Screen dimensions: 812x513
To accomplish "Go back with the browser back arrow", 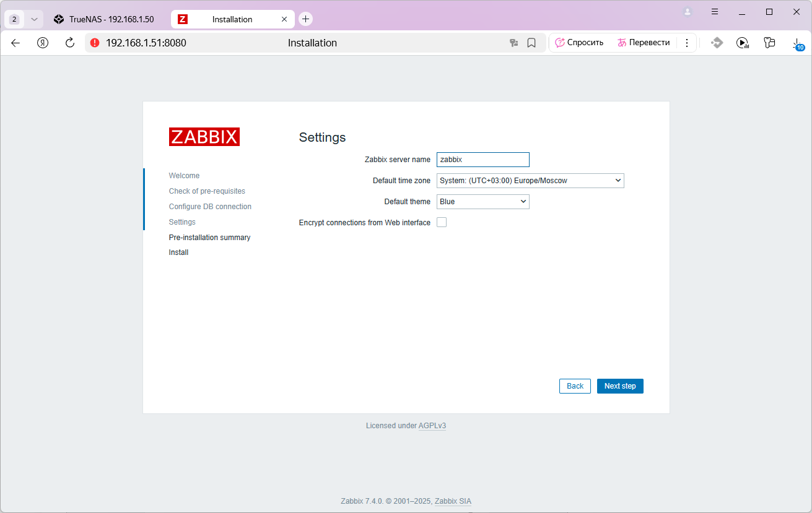I will (15, 43).
